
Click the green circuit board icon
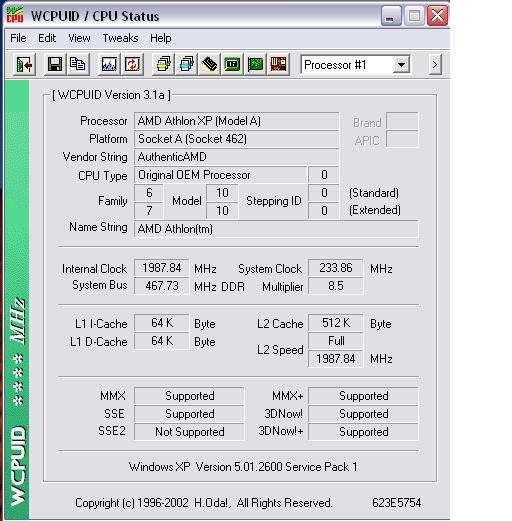coord(255,64)
